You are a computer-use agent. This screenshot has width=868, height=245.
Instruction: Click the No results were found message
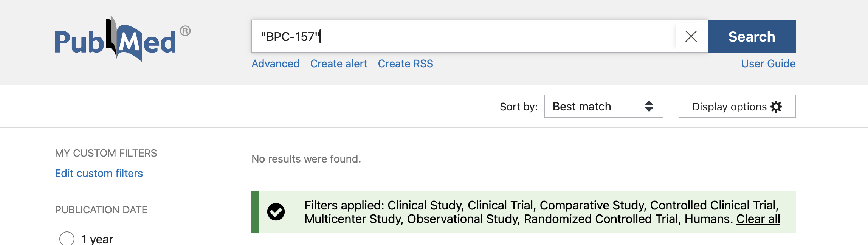tap(306, 159)
